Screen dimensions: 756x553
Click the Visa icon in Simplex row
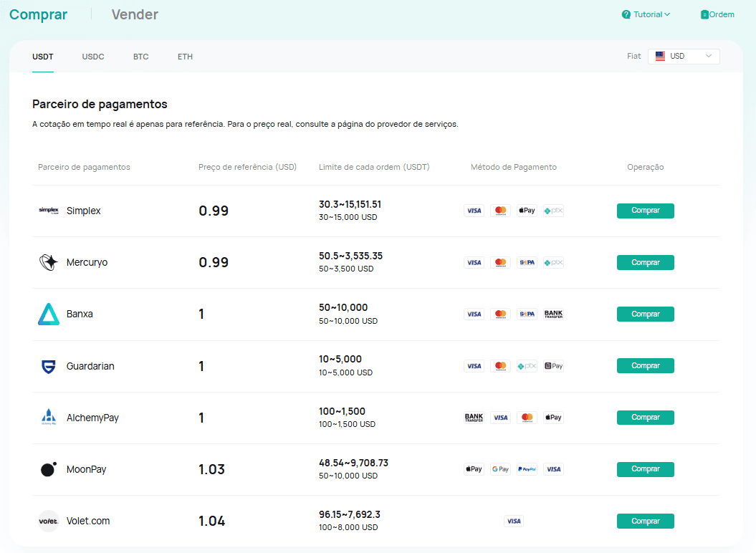pos(474,211)
